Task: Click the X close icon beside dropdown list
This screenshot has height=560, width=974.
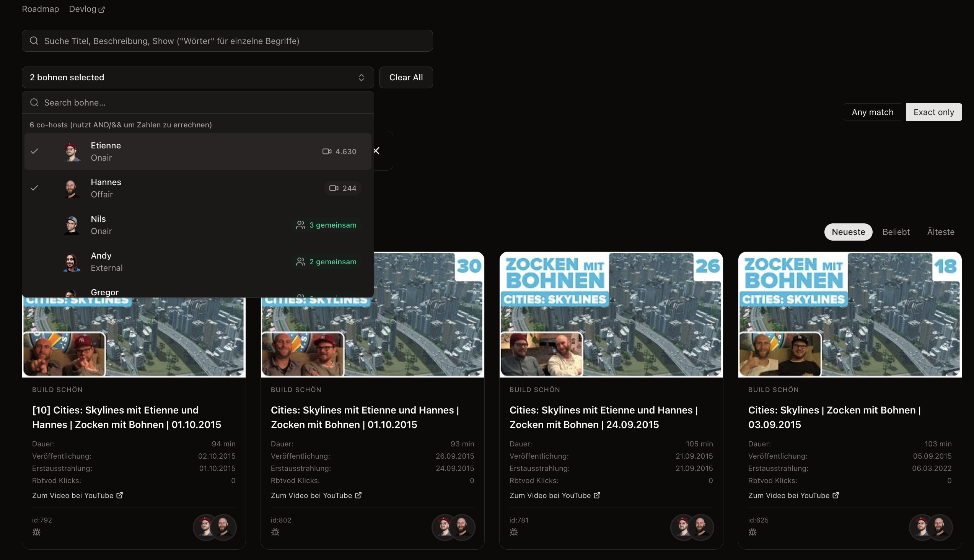Action: click(376, 151)
